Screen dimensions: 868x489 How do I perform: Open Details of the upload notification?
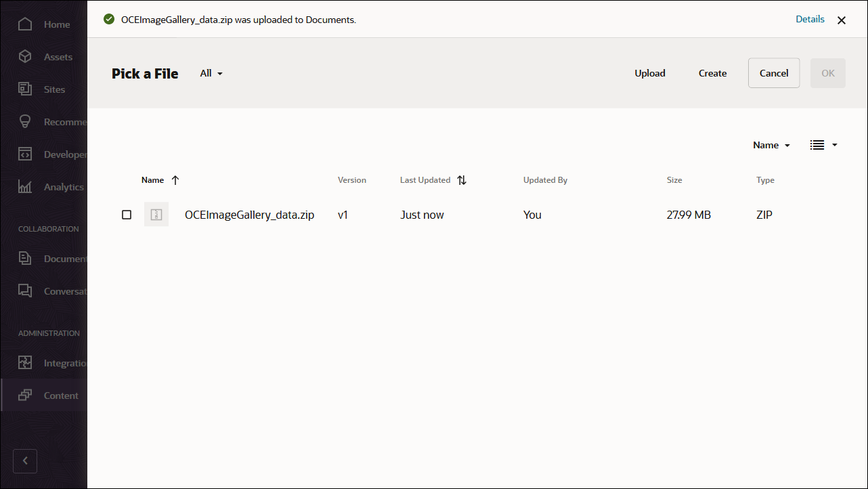(810, 19)
